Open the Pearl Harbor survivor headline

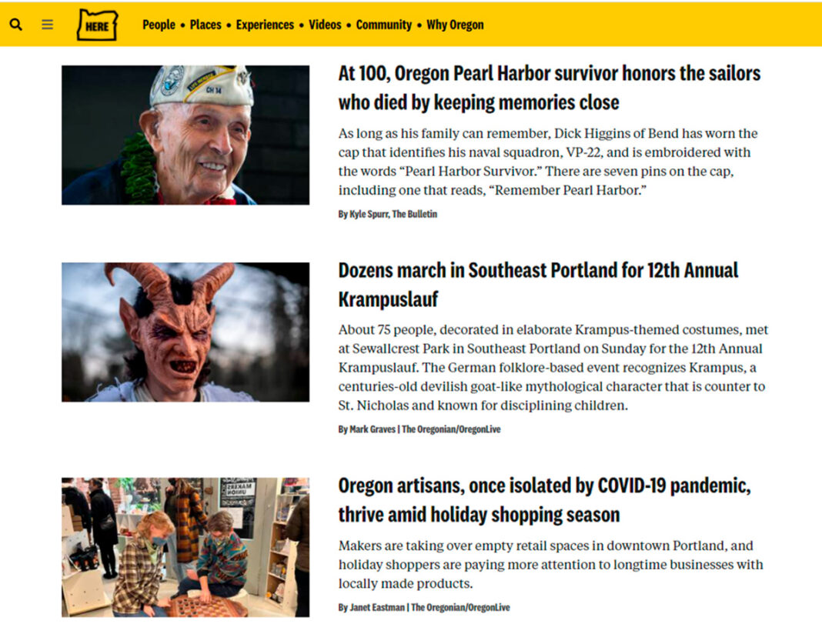coord(549,88)
